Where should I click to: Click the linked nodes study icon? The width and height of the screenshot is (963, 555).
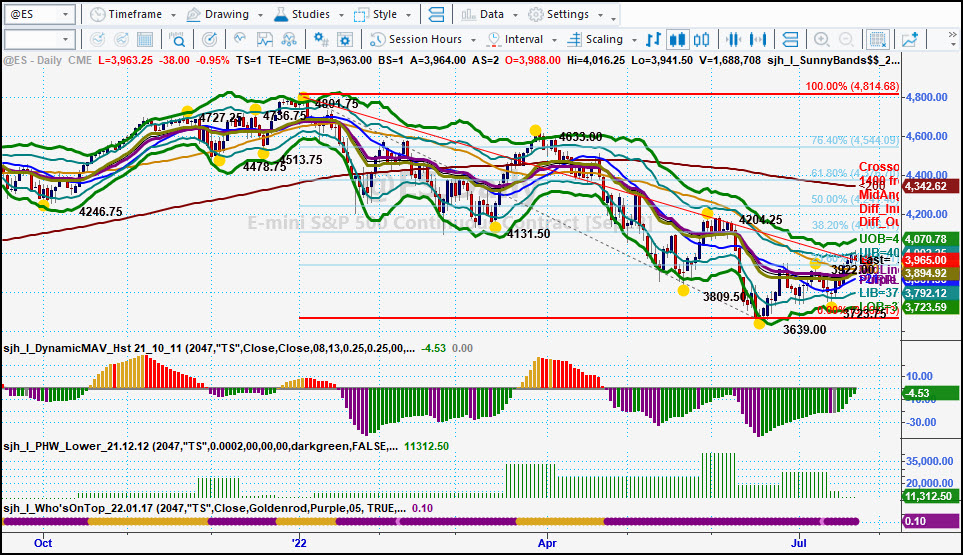coord(289,40)
